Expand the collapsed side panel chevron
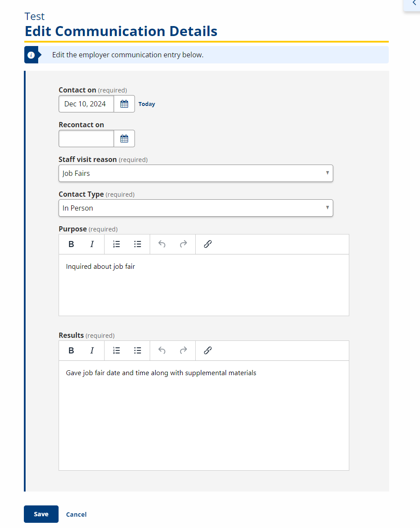 pos(414,3)
